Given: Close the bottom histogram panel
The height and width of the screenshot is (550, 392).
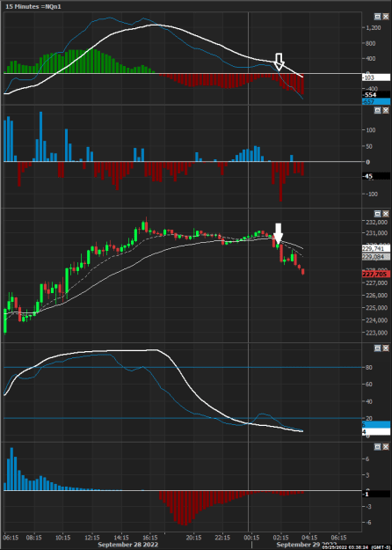Looking at the screenshot, I should pos(385,447).
